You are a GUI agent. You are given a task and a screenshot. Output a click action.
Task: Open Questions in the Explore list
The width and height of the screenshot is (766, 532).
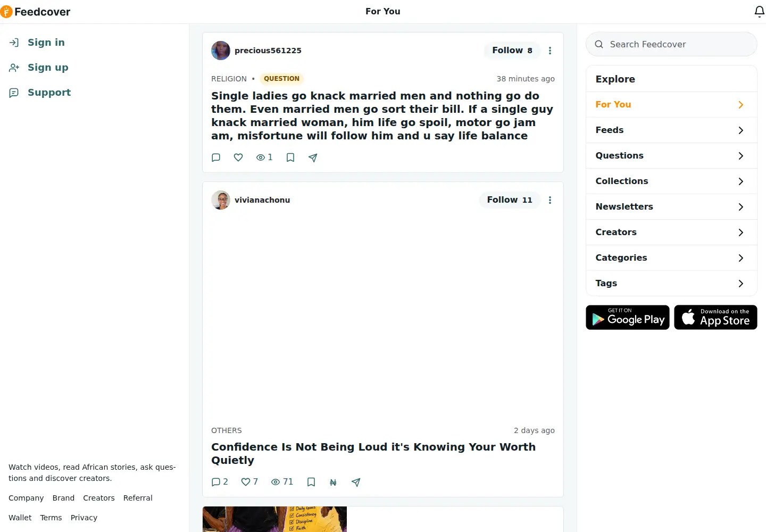point(671,156)
